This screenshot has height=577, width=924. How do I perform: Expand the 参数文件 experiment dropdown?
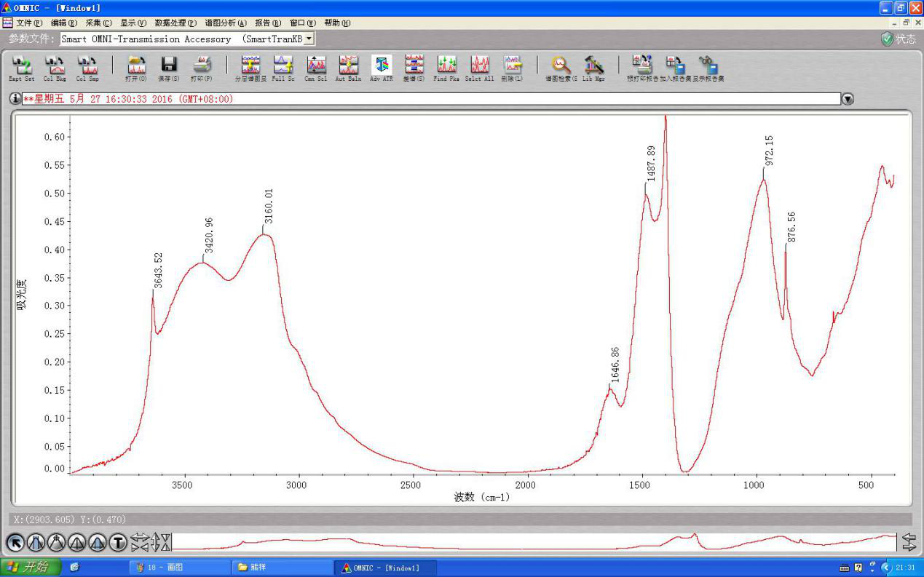click(x=309, y=39)
